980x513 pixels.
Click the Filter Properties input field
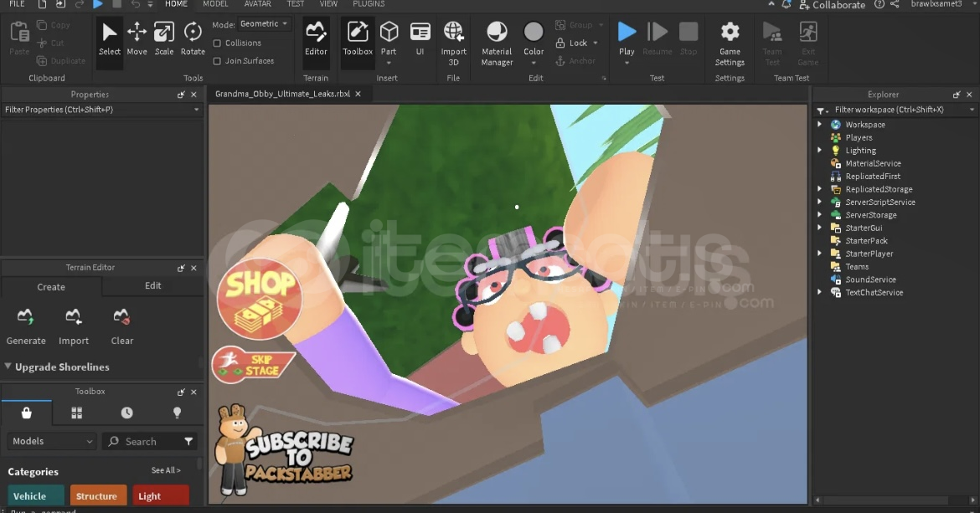(x=101, y=110)
